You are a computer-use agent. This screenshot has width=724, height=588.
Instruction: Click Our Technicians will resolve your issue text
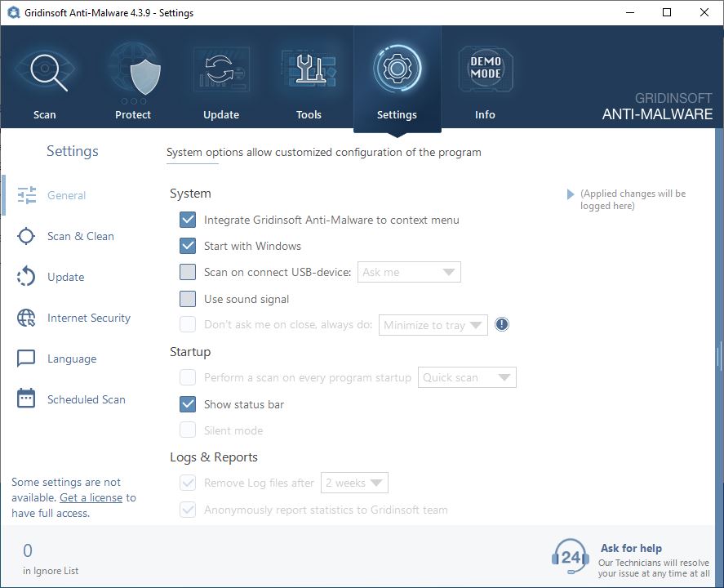point(654,568)
